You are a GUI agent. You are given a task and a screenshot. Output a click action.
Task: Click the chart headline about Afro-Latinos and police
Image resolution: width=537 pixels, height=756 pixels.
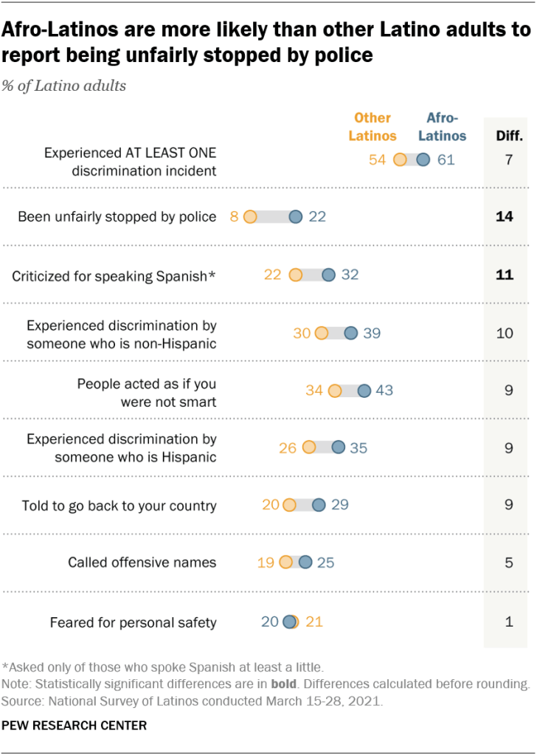[x=266, y=43]
